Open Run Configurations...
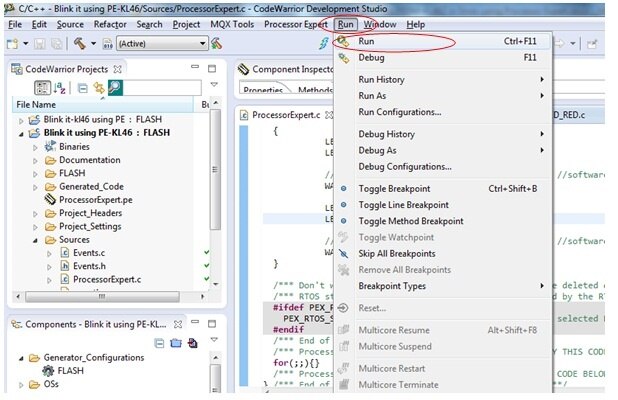618x400 pixels. tap(442, 112)
